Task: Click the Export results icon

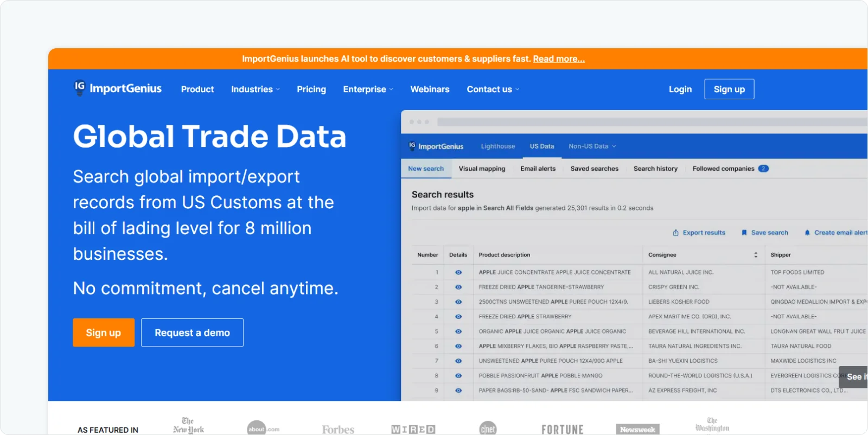Action: [676, 233]
